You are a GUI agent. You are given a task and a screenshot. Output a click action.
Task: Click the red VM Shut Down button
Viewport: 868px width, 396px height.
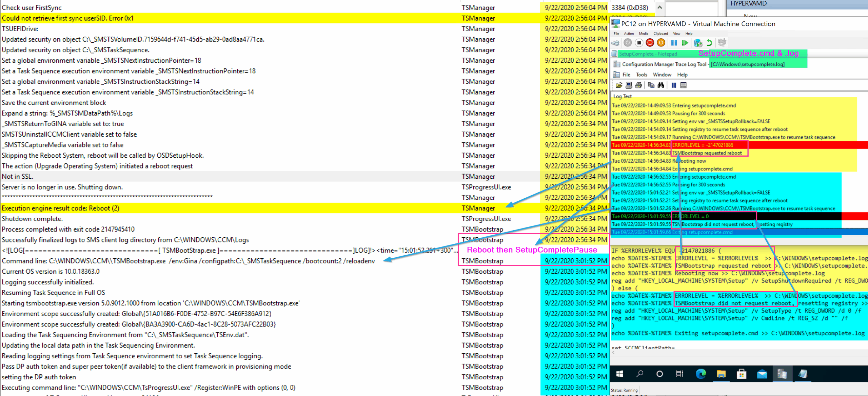(650, 43)
